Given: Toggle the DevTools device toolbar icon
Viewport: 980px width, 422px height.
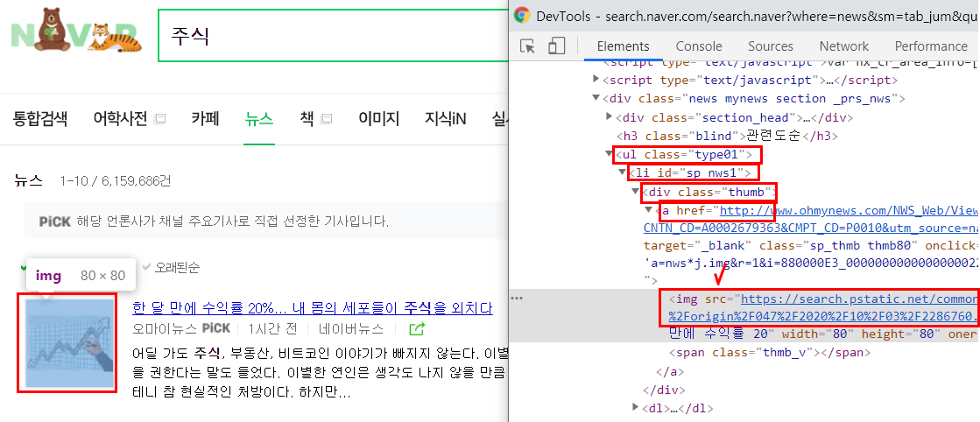Looking at the screenshot, I should point(556,46).
